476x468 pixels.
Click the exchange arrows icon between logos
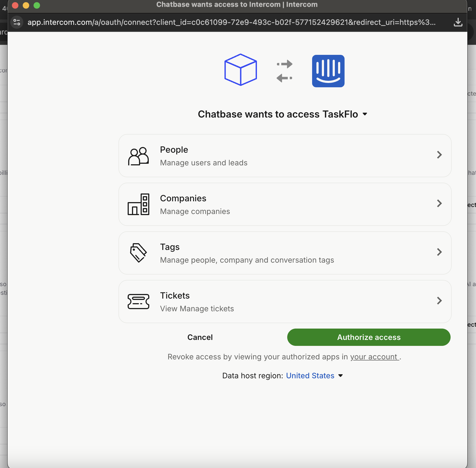(285, 71)
